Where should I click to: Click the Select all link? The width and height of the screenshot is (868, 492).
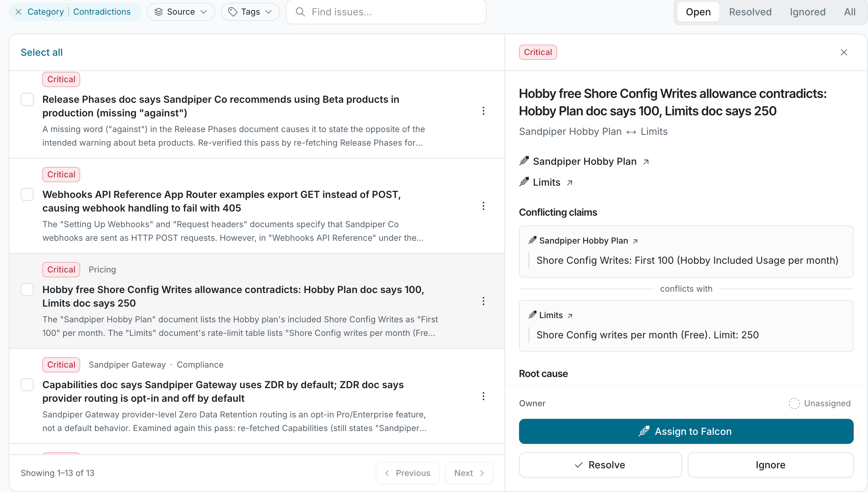point(41,52)
